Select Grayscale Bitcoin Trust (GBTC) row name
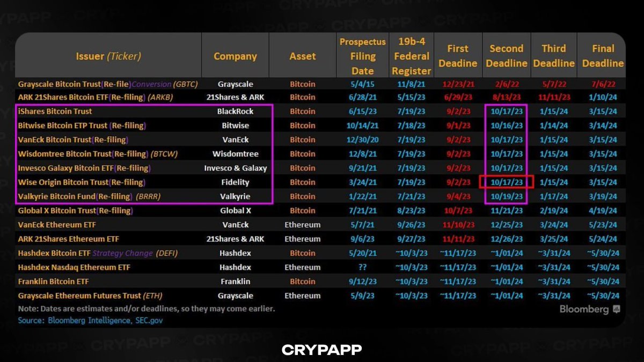Image resolution: width=644 pixels, height=362 pixels. point(108,84)
